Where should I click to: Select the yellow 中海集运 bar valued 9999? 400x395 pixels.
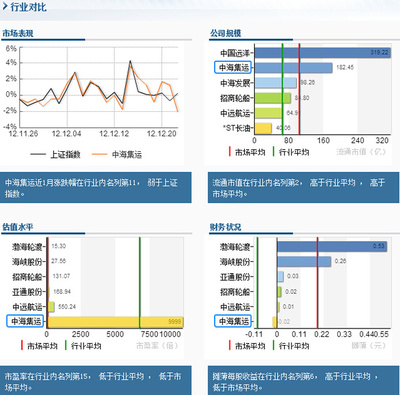[115, 322]
